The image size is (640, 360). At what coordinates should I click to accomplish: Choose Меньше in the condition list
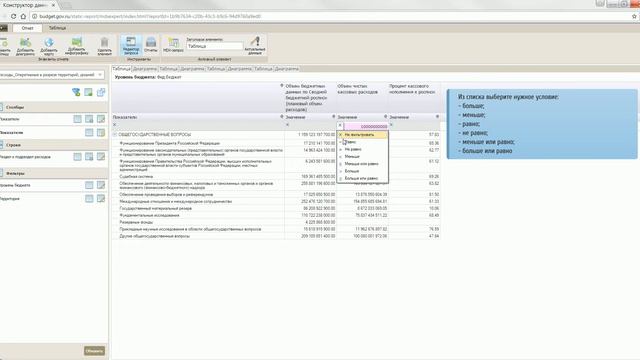click(x=362, y=157)
